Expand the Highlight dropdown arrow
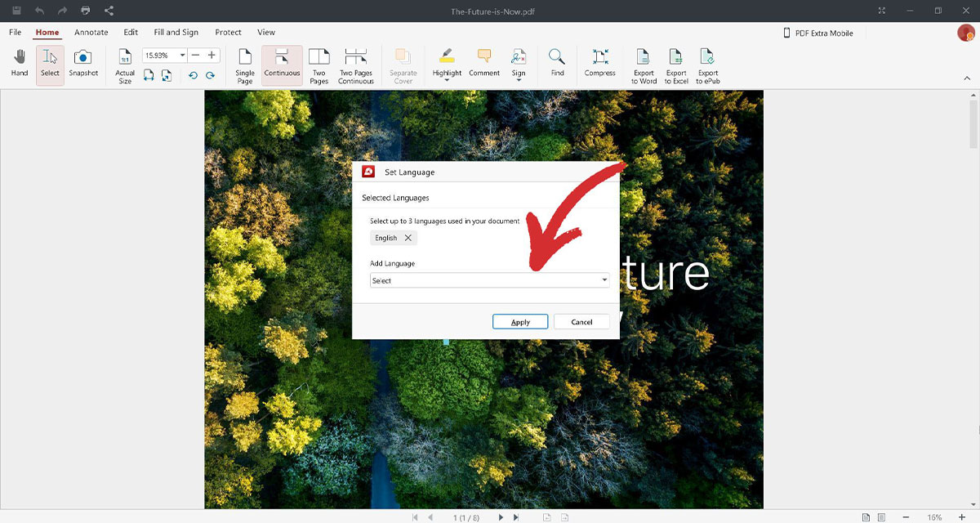The height and width of the screenshot is (523, 980). pyautogui.click(x=447, y=81)
